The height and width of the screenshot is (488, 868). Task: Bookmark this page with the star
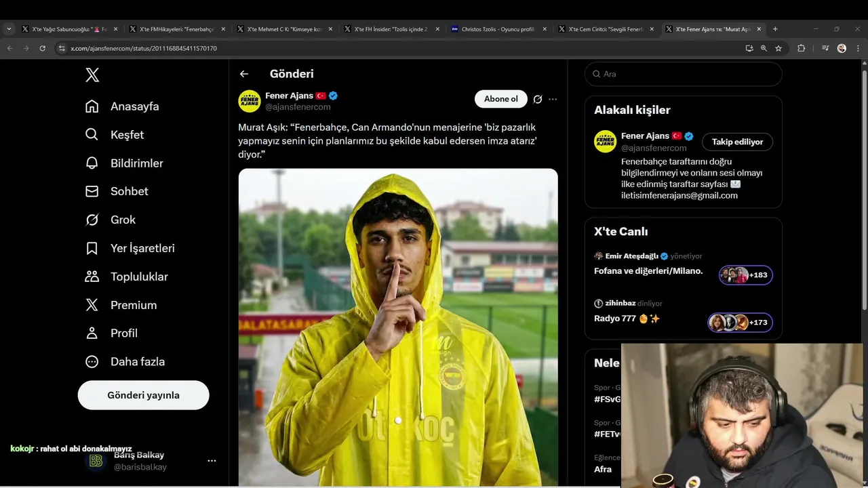tap(778, 48)
